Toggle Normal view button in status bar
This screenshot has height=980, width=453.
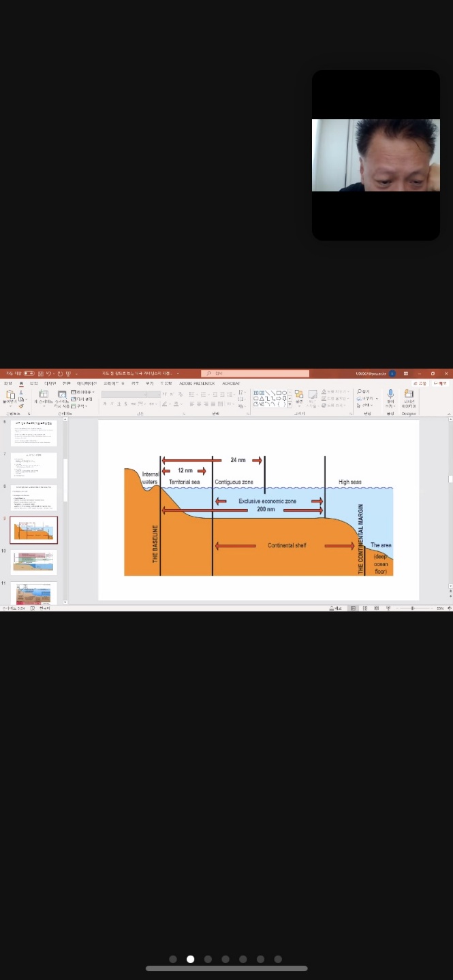point(353,608)
